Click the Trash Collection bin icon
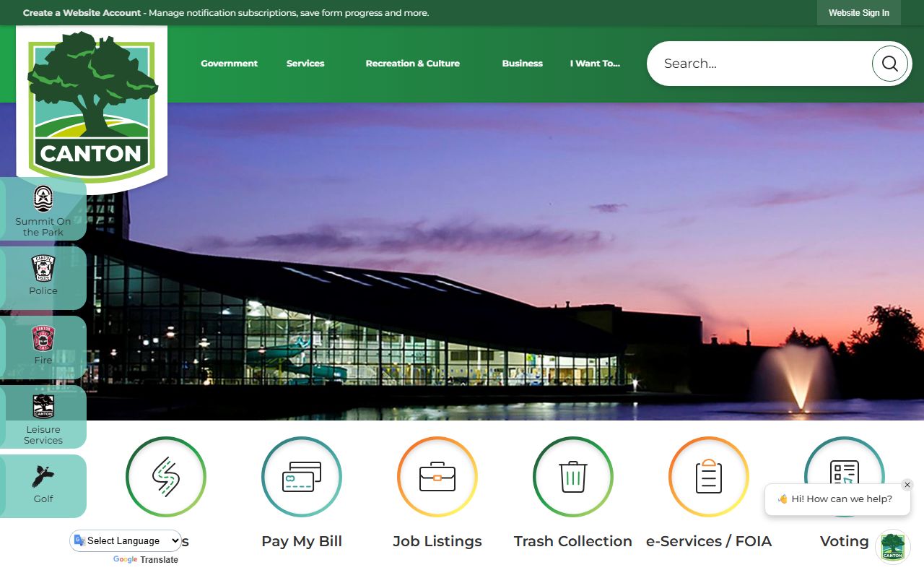The width and height of the screenshot is (924, 578). [x=573, y=477]
